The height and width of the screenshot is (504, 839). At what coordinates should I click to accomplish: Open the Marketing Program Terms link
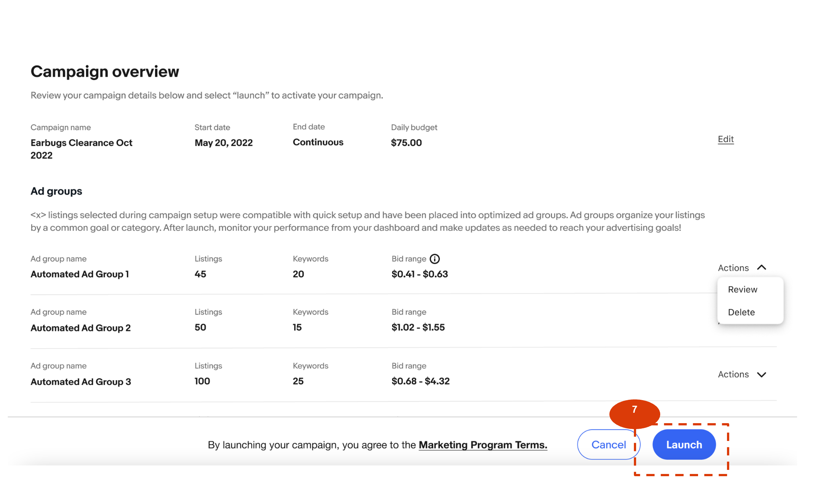point(483,445)
